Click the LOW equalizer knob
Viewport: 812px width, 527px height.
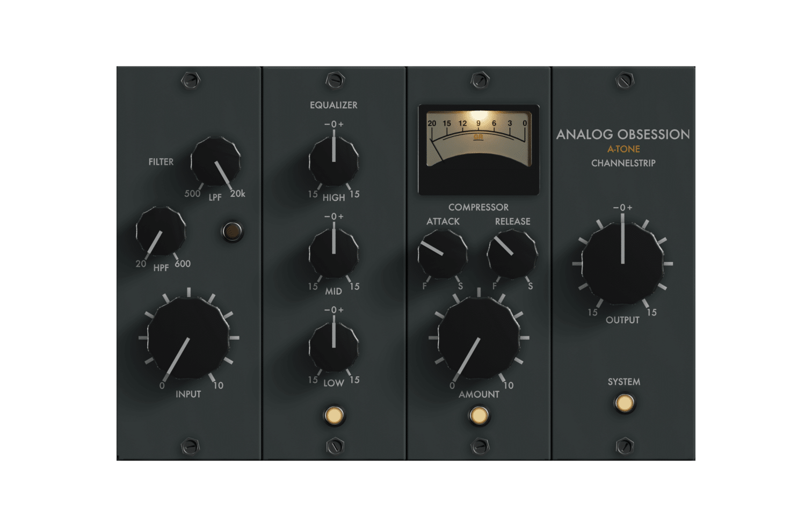334,347
